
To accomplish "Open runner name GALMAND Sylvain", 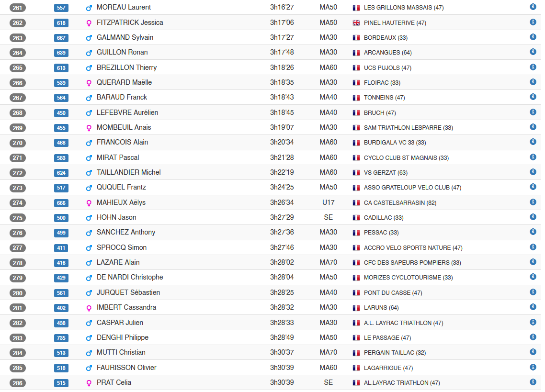I will click(x=125, y=37).
